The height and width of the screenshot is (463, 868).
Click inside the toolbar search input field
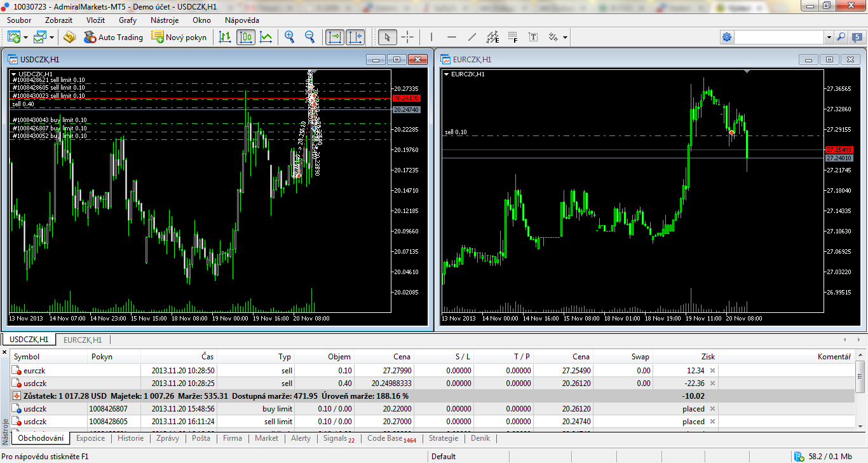click(780, 38)
